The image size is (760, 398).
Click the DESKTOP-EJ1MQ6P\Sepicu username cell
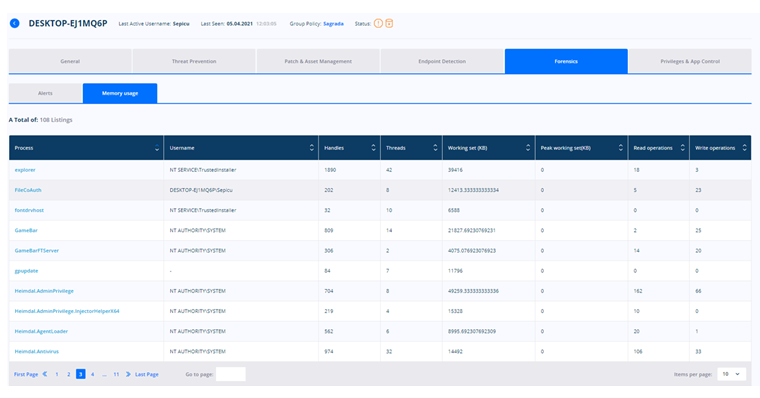point(201,190)
